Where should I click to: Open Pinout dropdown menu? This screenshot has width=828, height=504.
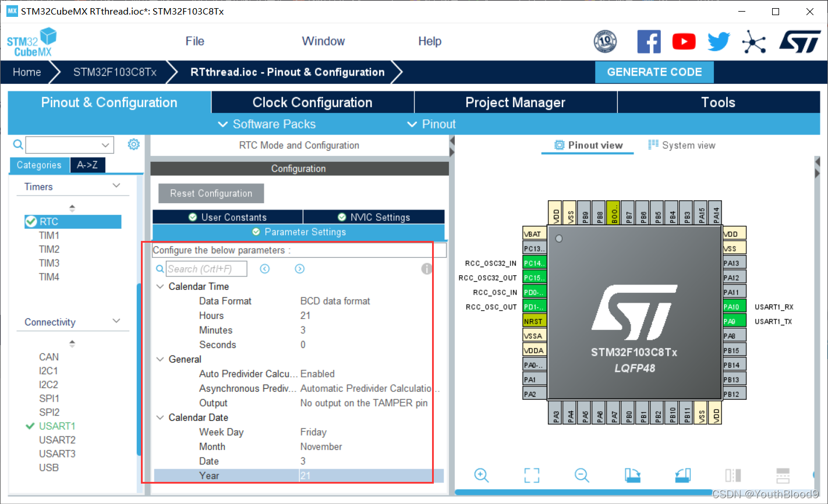[x=431, y=124]
